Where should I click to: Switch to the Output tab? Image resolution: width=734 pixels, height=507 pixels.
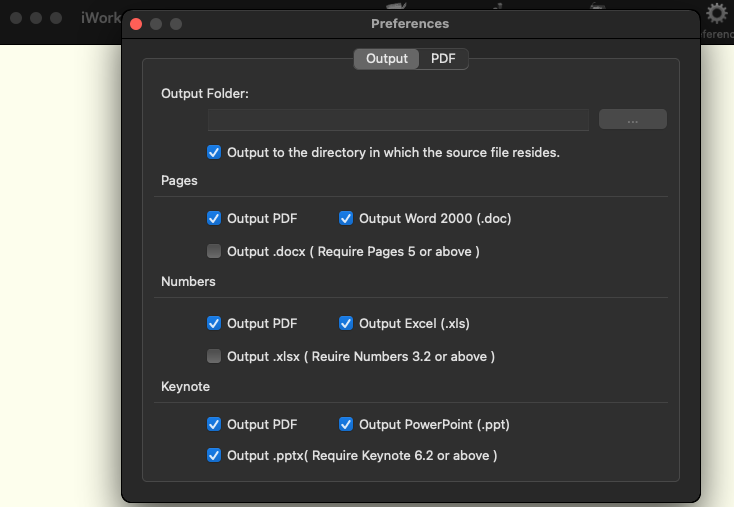tap(387, 59)
